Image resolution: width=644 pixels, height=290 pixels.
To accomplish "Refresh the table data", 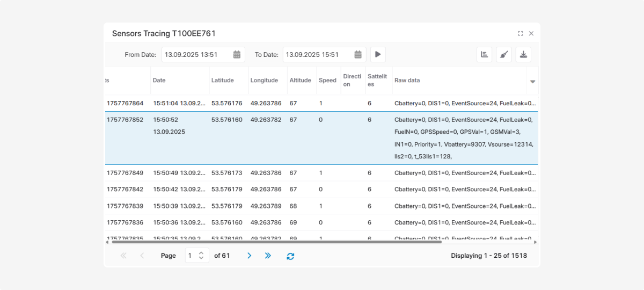I will pyautogui.click(x=290, y=256).
